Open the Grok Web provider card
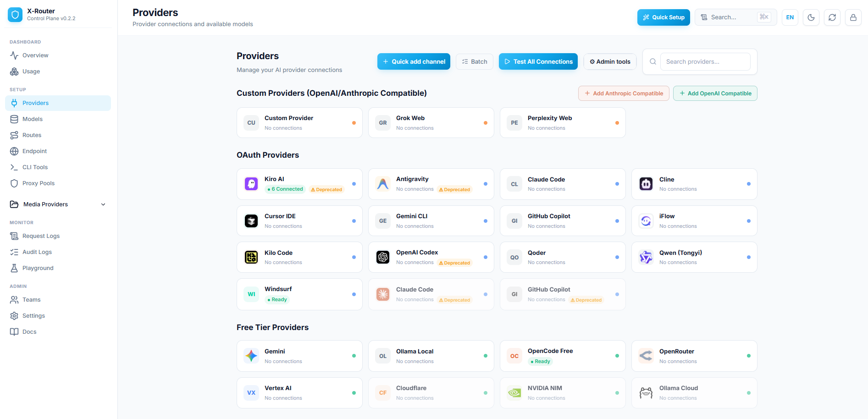 click(431, 123)
